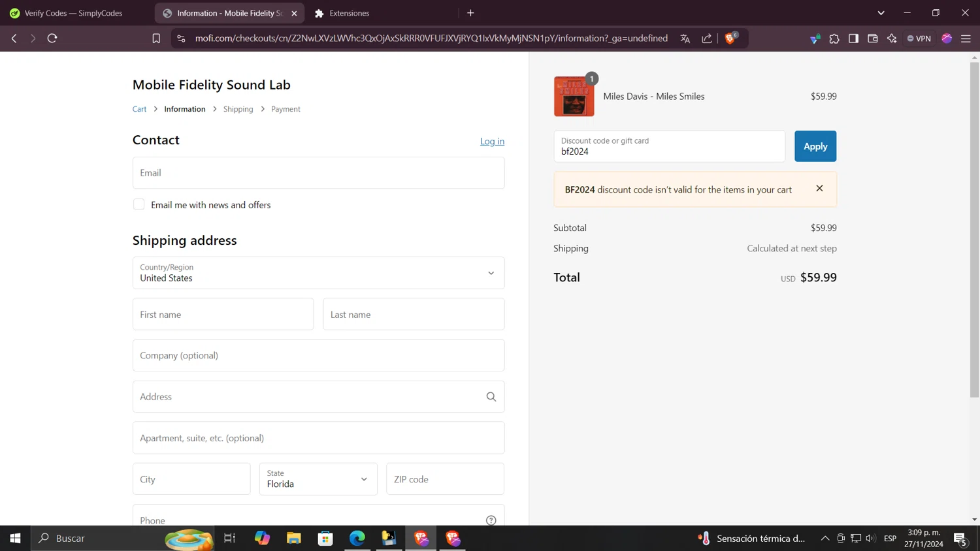Apply the discount code
Image resolution: width=980 pixels, height=551 pixels.
click(815, 146)
